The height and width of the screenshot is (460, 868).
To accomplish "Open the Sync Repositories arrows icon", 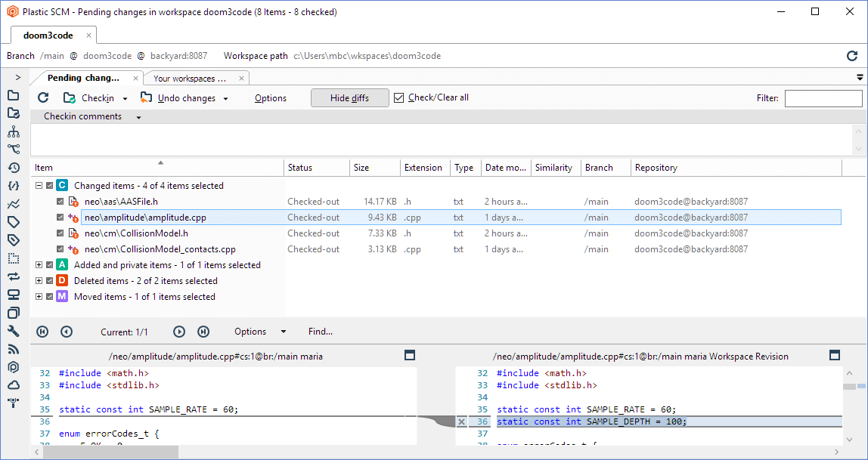I will coord(14,276).
